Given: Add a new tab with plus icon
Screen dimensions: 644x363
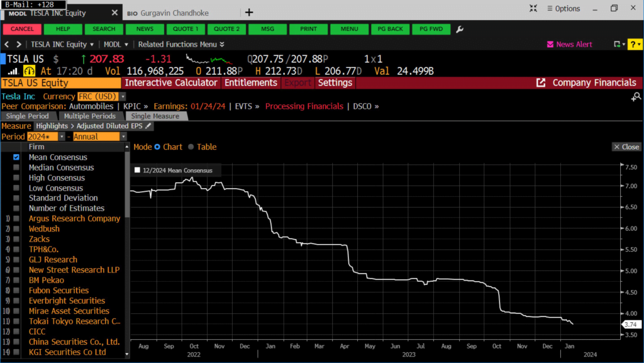Looking at the screenshot, I should coord(249,13).
